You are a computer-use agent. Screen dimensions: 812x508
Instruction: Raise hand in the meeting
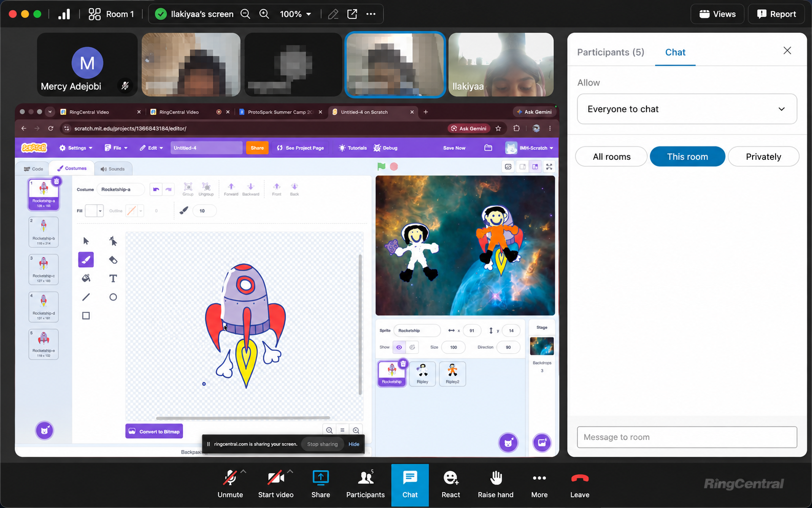point(496,484)
